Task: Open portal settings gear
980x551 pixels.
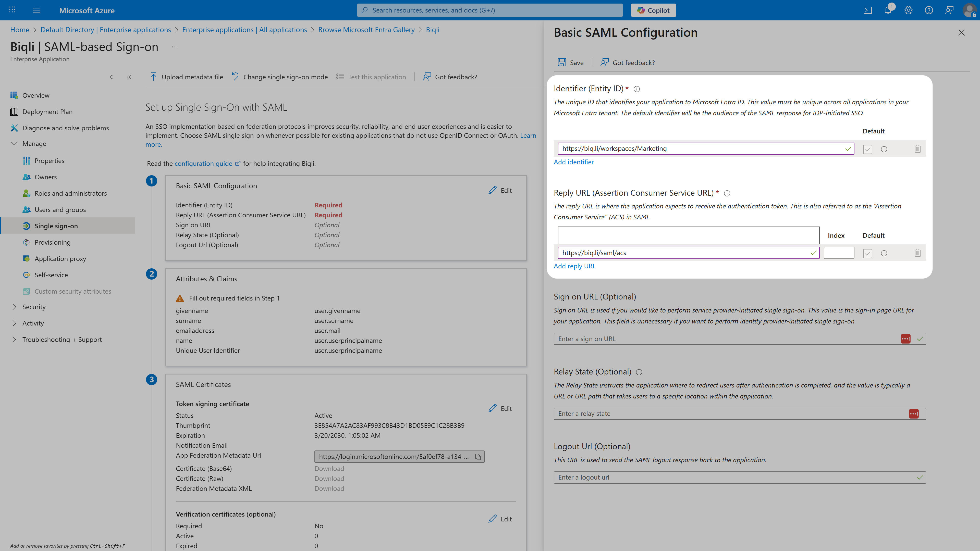Action: click(909, 10)
